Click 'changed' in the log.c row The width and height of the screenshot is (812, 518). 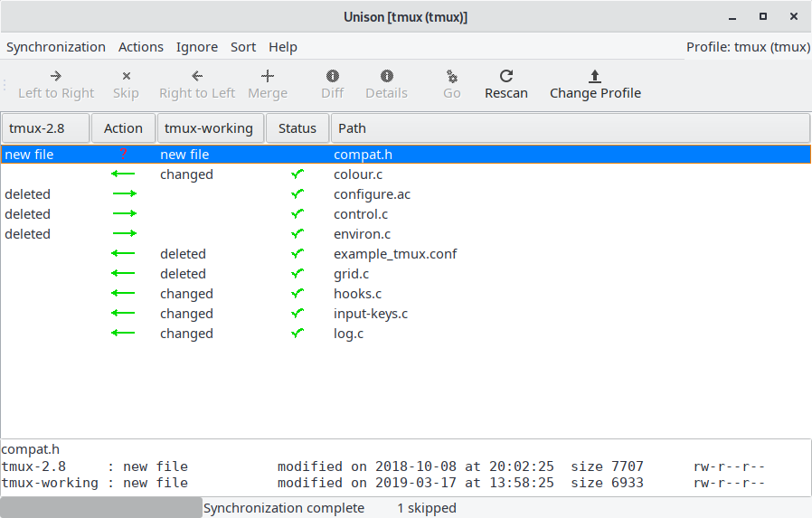(186, 334)
